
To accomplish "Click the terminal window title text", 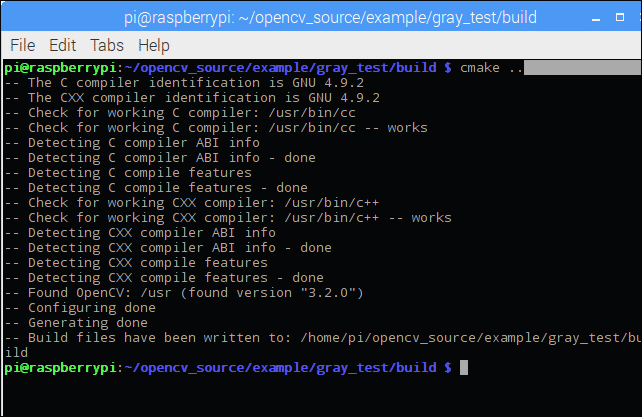I will tap(330, 18).
